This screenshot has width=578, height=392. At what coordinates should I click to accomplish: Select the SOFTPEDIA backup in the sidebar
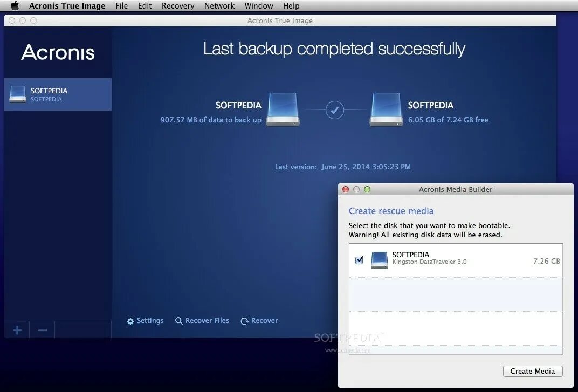click(x=58, y=94)
